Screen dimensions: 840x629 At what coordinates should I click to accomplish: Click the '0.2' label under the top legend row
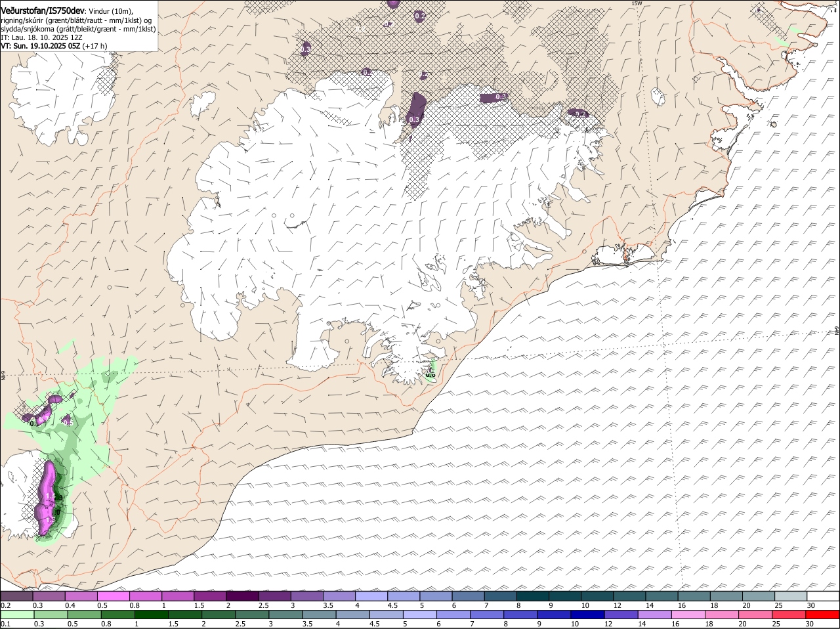pos(5,605)
